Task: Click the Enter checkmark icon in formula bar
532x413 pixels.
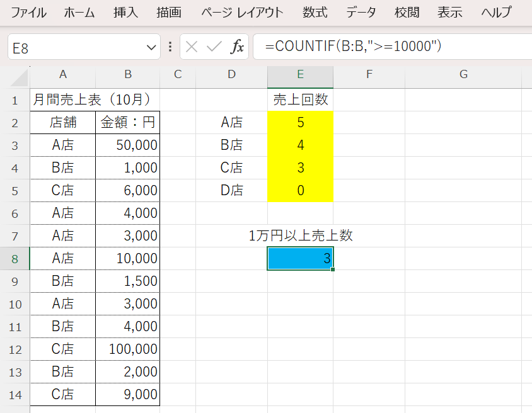Action: [x=214, y=47]
